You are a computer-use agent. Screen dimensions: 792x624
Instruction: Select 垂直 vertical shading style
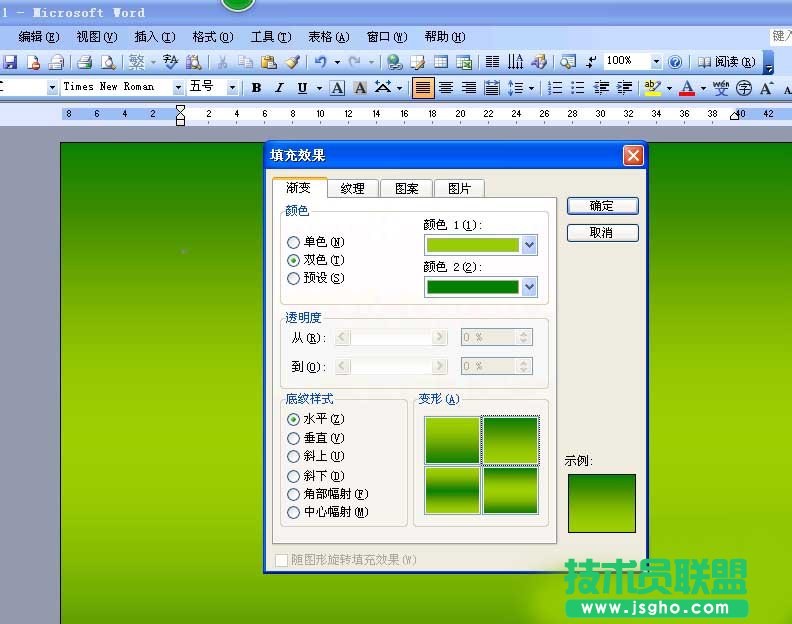coord(293,438)
